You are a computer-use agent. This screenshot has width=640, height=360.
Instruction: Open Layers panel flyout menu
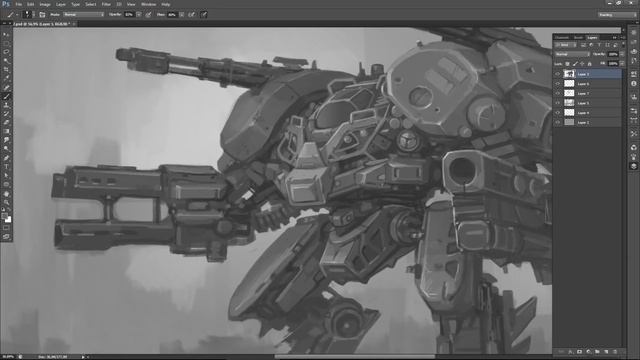point(622,37)
